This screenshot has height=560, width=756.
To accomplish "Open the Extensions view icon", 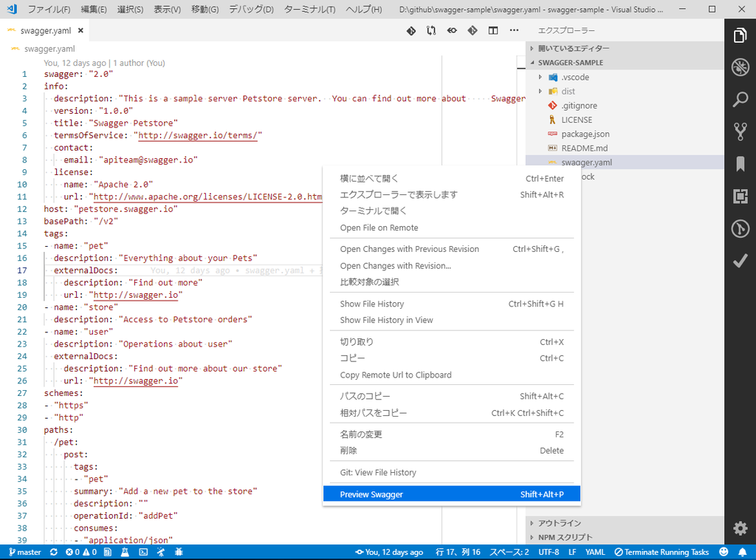I will click(x=740, y=197).
